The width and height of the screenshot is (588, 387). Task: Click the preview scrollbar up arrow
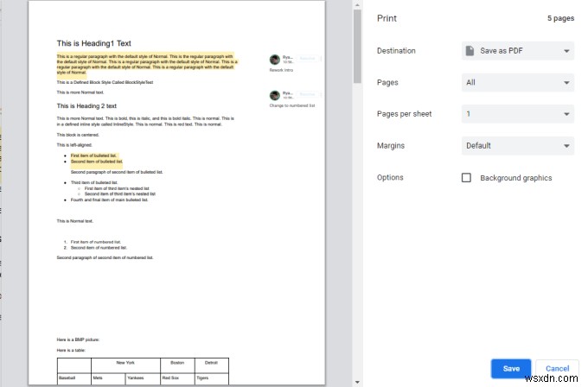tap(357, 5)
